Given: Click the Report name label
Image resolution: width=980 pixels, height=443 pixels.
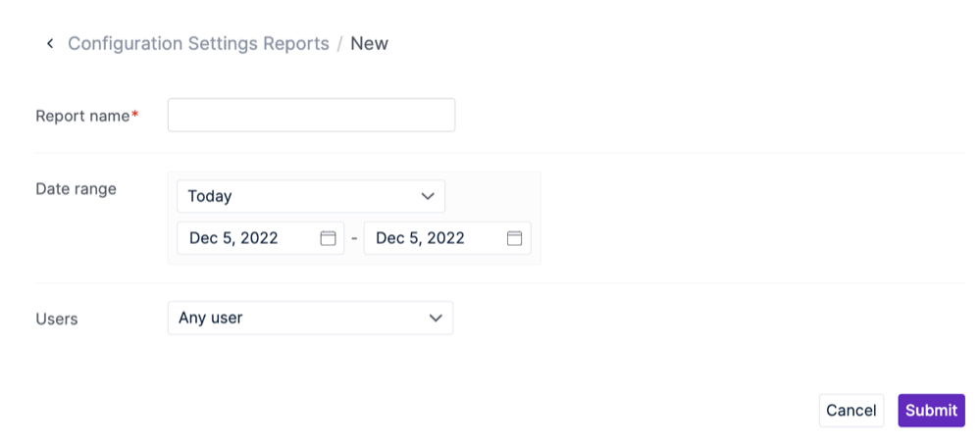Looking at the screenshot, I should pyautogui.click(x=82, y=116).
